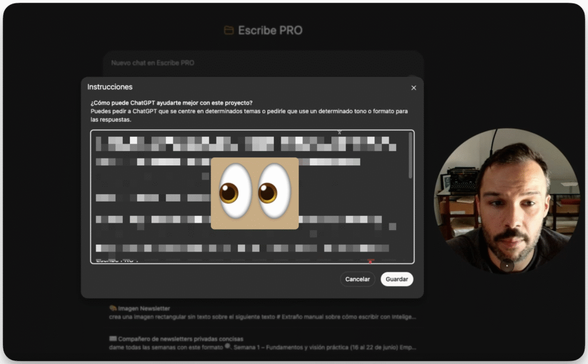
Task: Click the Escribe PRO project title
Action: pos(270,30)
